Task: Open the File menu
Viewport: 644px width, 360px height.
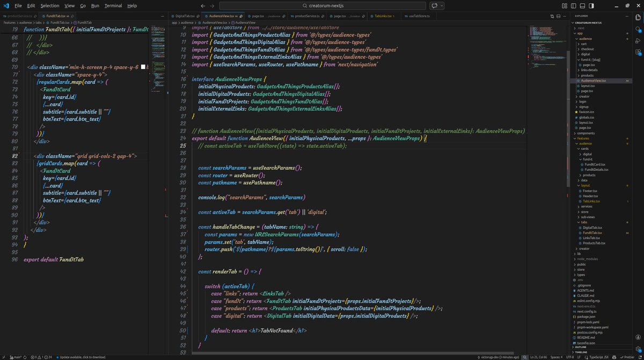Action: (x=18, y=5)
